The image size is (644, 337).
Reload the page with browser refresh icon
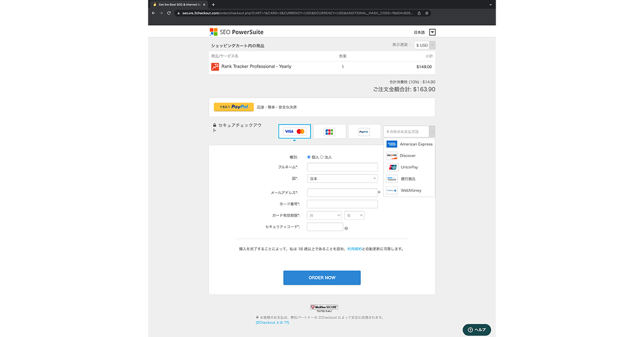(x=169, y=13)
